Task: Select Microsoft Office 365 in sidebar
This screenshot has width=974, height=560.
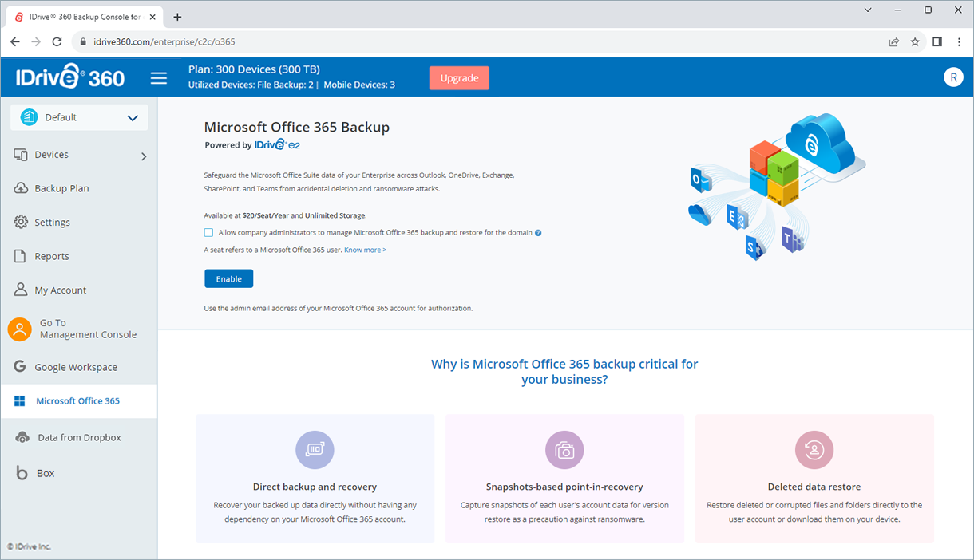Action: click(x=78, y=401)
